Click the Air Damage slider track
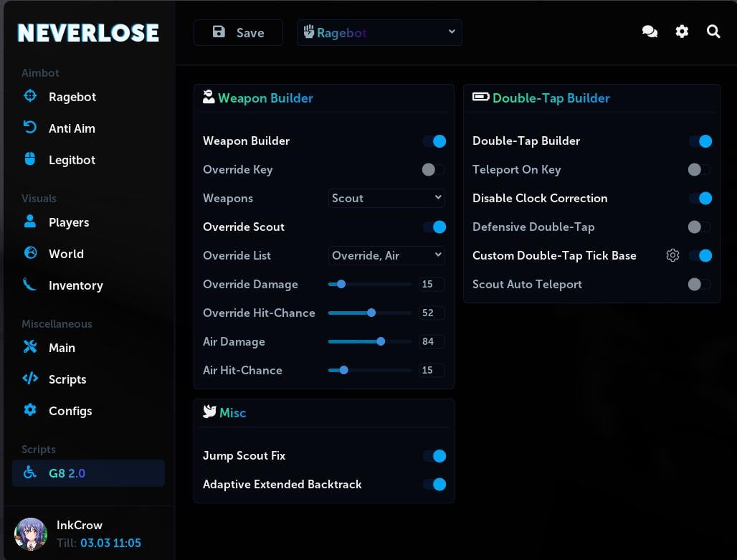This screenshot has width=737, height=560. click(x=369, y=342)
